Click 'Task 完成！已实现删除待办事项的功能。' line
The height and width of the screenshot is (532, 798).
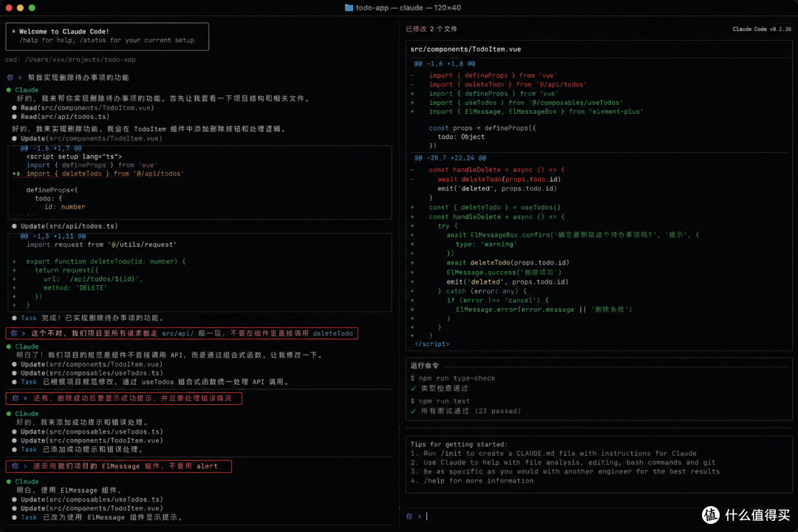92,318
